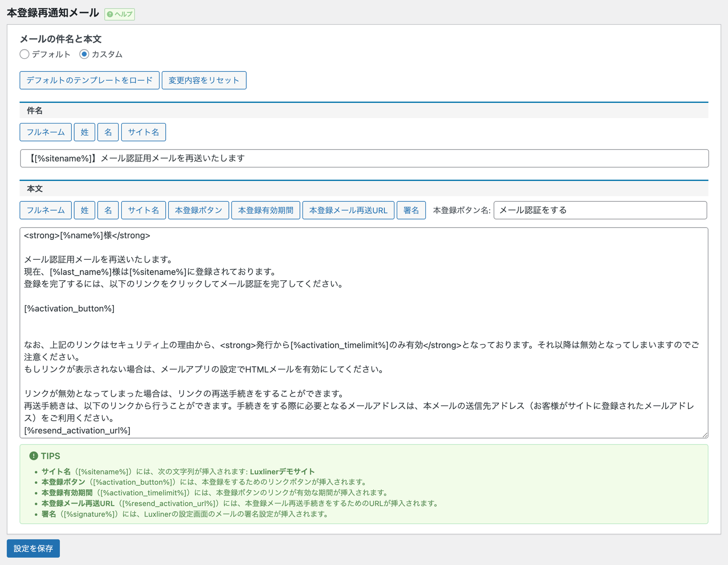Insert 本登録ボタン tag into body
Screen dimensions: 728x565
[198, 210]
